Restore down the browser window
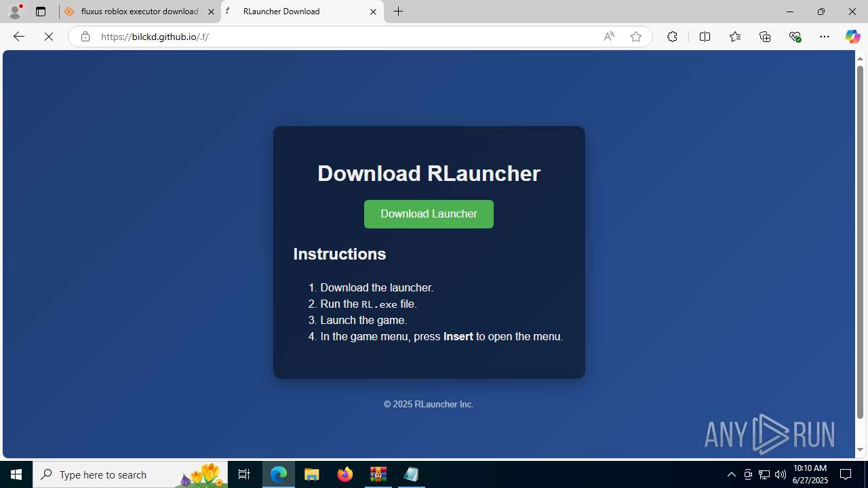 (x=821, y=12)
